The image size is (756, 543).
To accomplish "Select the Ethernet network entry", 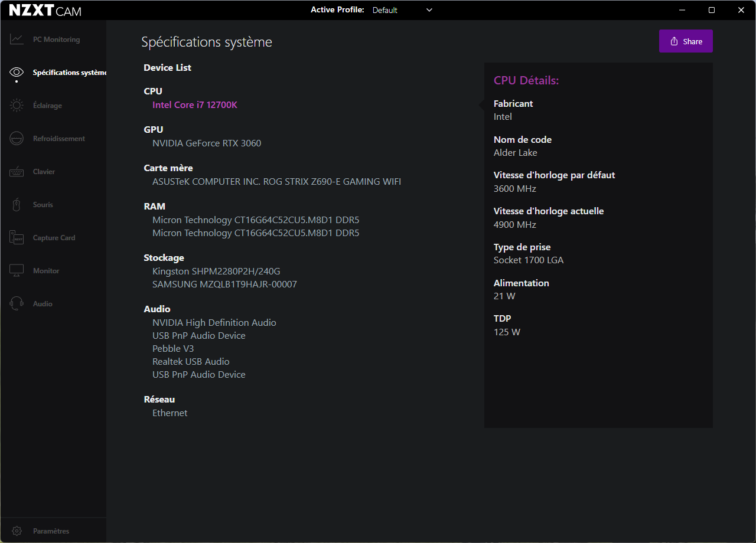I will coord(170,413).
